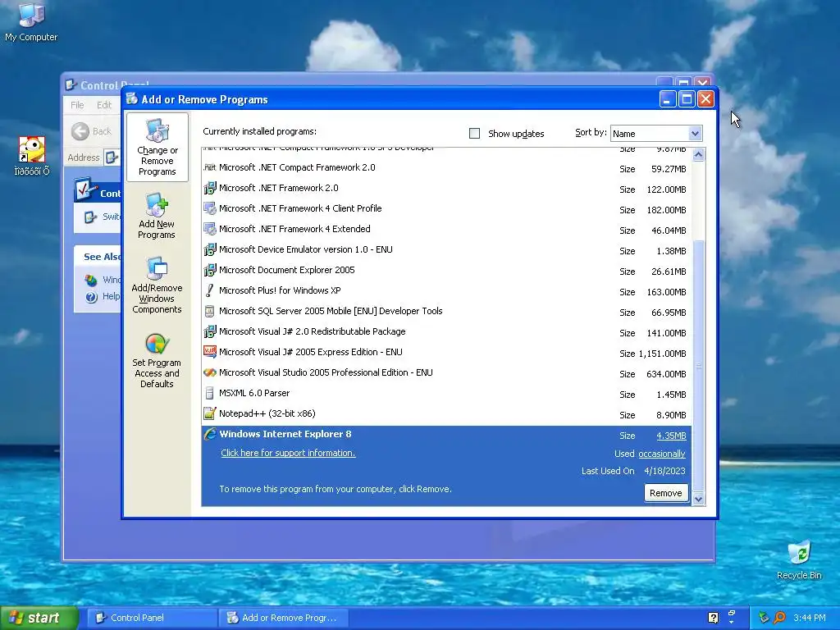Click the Remove button
The image size is (840, 630).
pyautogui.click(x=665, y=493)
